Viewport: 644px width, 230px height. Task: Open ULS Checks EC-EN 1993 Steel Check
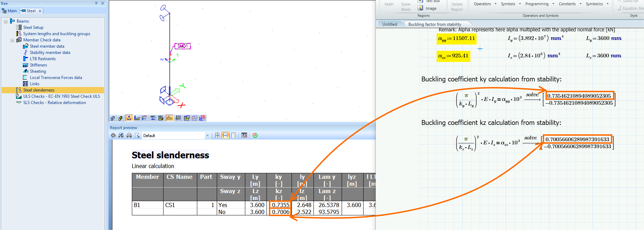[61, 96]
